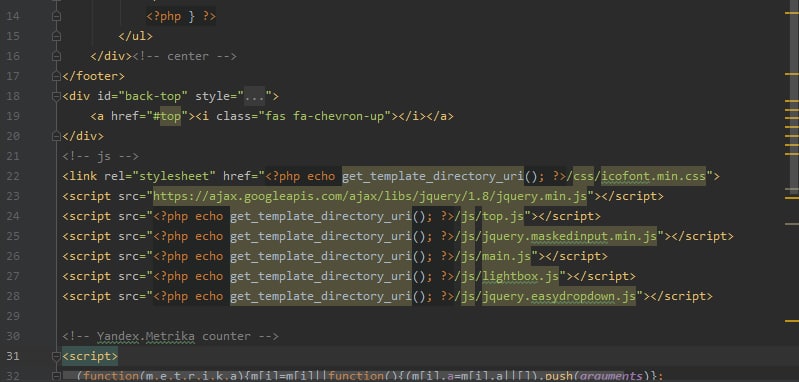
Task: Click the stylesheet rel value
Action: pos(174,176)
